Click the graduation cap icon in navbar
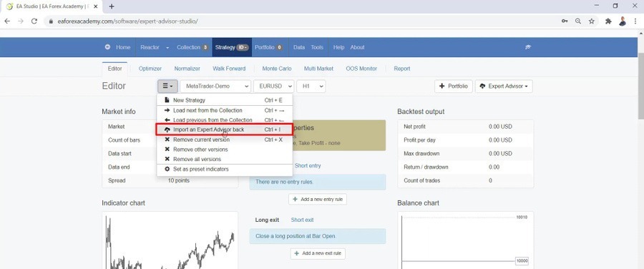Viewport: 644px width, 269px height. tap(528, 47)
